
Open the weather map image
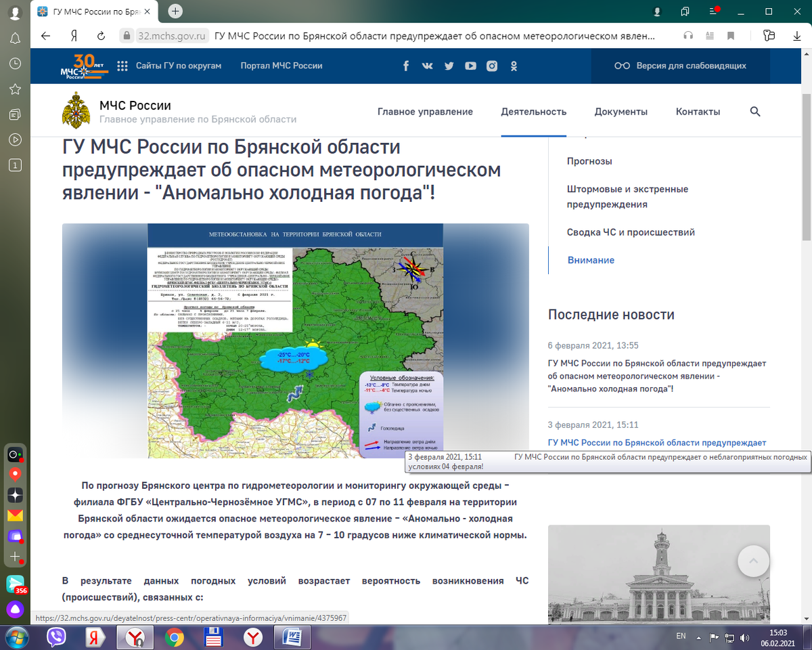click(x=296, y=341)
